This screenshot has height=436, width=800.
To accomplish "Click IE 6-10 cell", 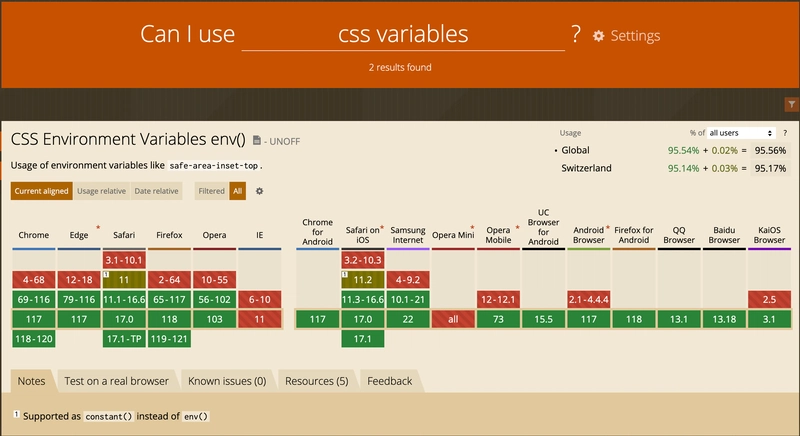I will tap(260, 299).
